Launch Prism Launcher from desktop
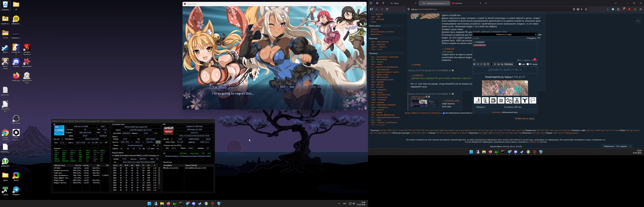This screenshot has height=207, width=644. tap(16, 135)
